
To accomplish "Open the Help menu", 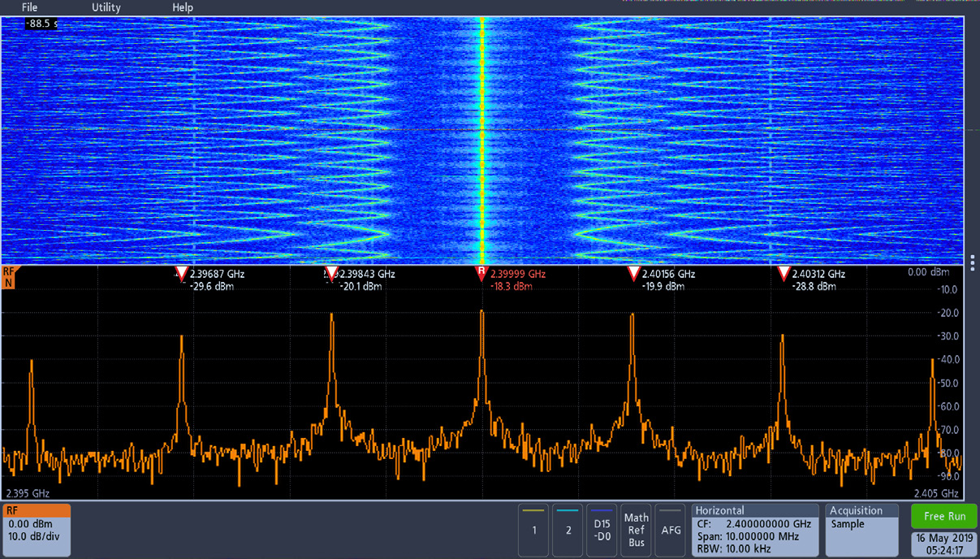I will coord(182,7).
